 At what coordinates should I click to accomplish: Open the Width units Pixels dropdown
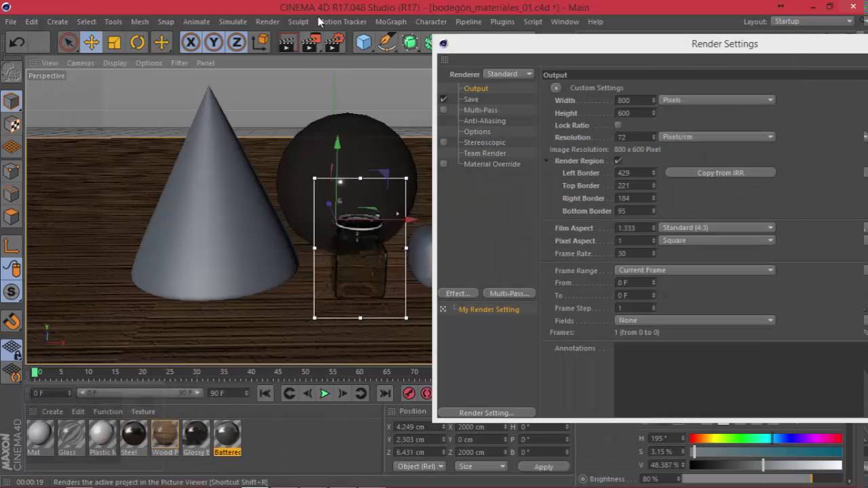point(717,100)
